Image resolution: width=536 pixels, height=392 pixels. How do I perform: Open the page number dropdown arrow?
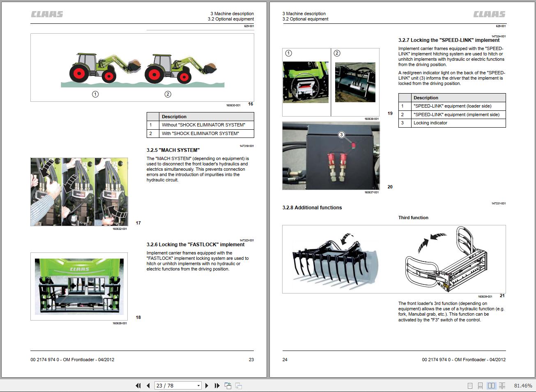[x=198, y=385]
